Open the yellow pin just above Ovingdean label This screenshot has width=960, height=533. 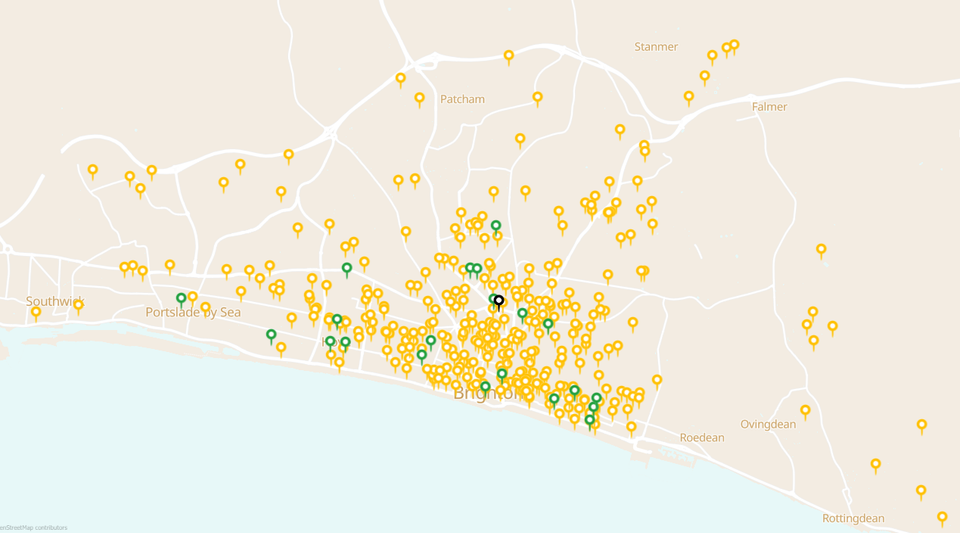[806, 412]
